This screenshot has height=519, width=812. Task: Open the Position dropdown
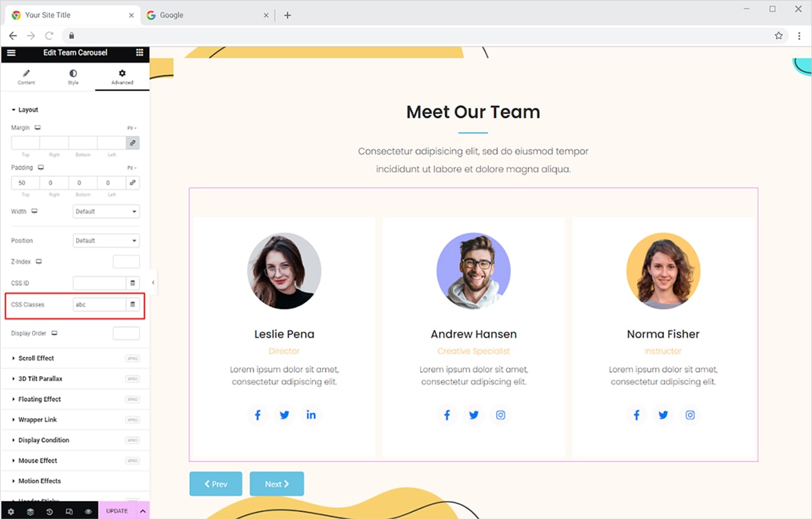[x=106, y=241]
